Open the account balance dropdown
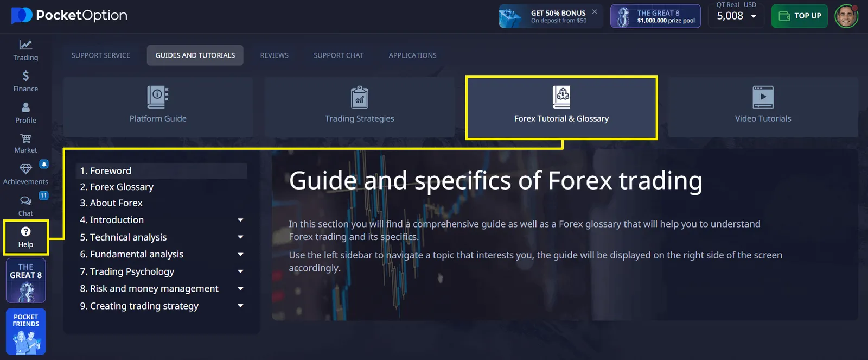 pos(754,16)
